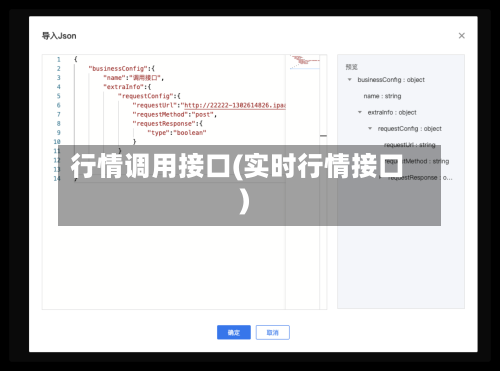Select the name : string tree item

coord(382,96)
